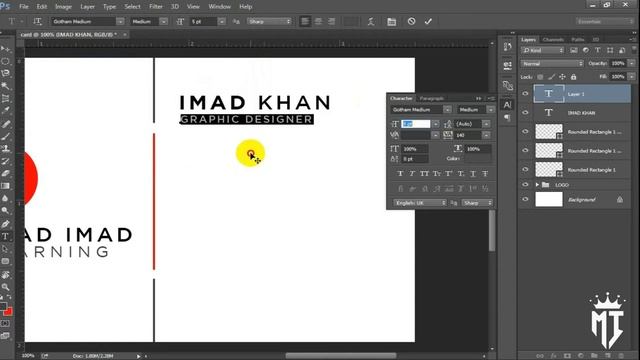Image resolution: width=640 pixels, height=360 pixels.
Task: Click Underline style in Character panel
Action: tap(473, 174)
